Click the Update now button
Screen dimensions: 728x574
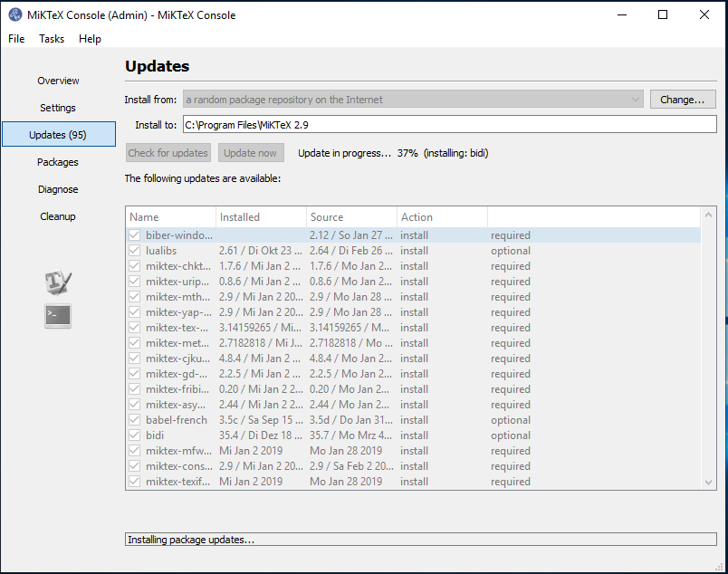point(251,153)
